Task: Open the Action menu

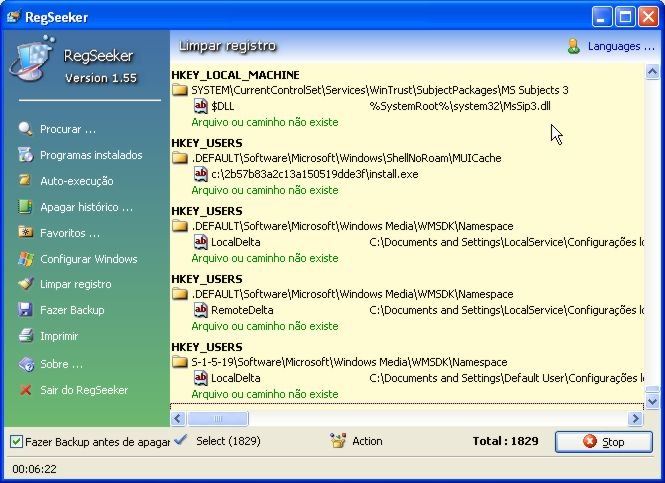Action: [367, 441]
